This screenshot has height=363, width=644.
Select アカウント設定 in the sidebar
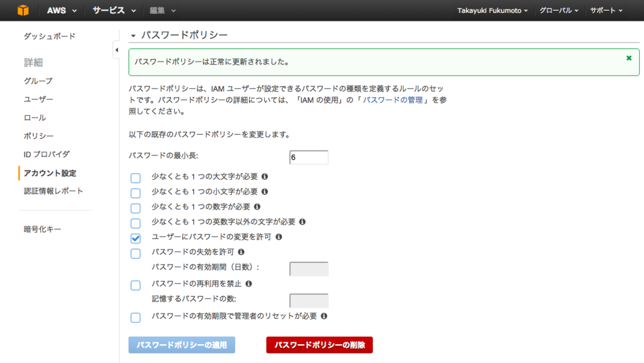pos(50,173)
